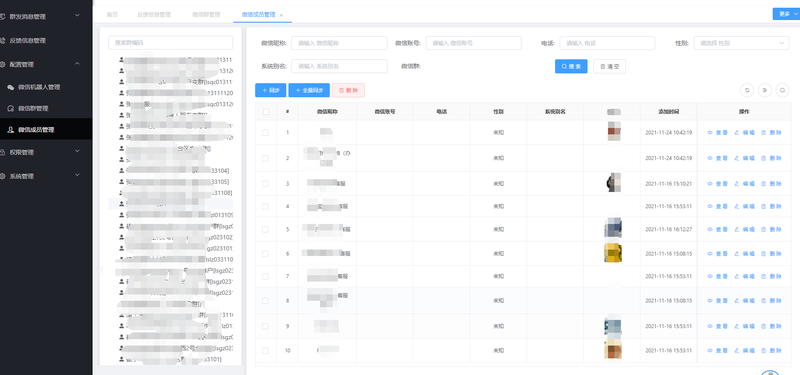Close the 微信成员管理 tab

click(281, 15)
